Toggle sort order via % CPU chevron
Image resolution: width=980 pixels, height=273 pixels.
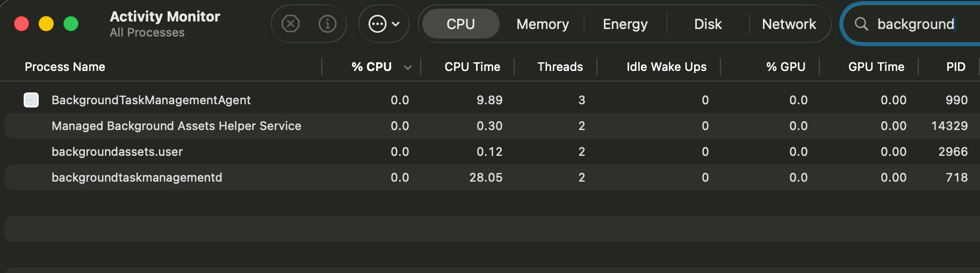[408, 67]
